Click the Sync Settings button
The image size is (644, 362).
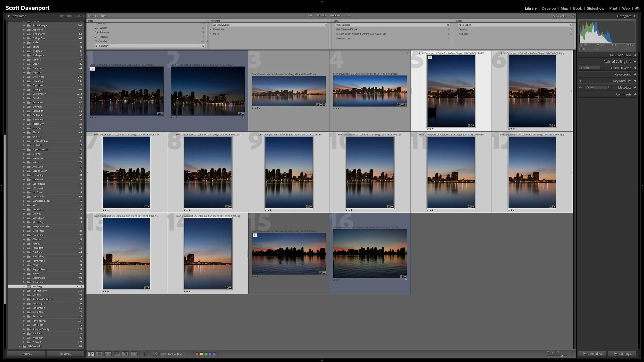(622, 354)
